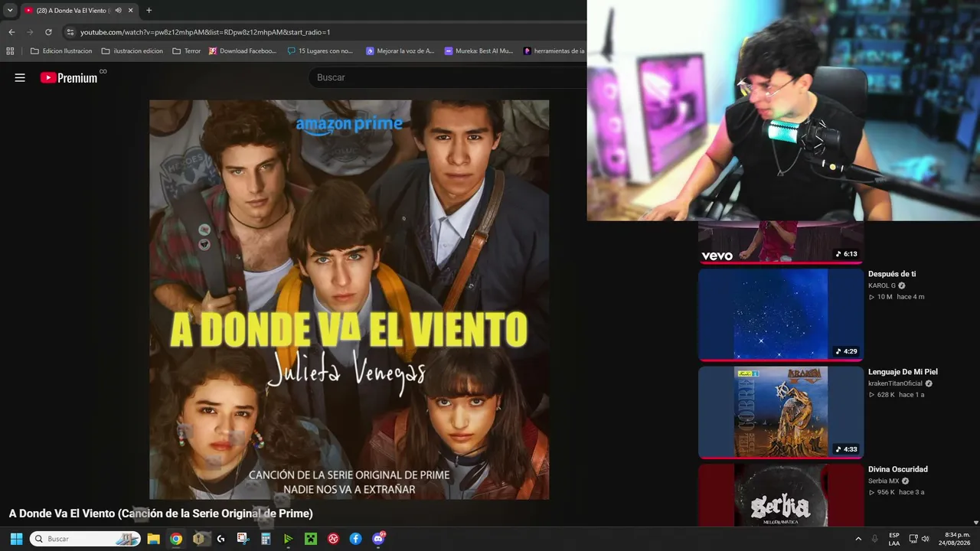Image resolution: width=980 pixels, height=551 pixels.
Task: Open the ilustracion edicion bookmark folder
Action: coord(132,51)
